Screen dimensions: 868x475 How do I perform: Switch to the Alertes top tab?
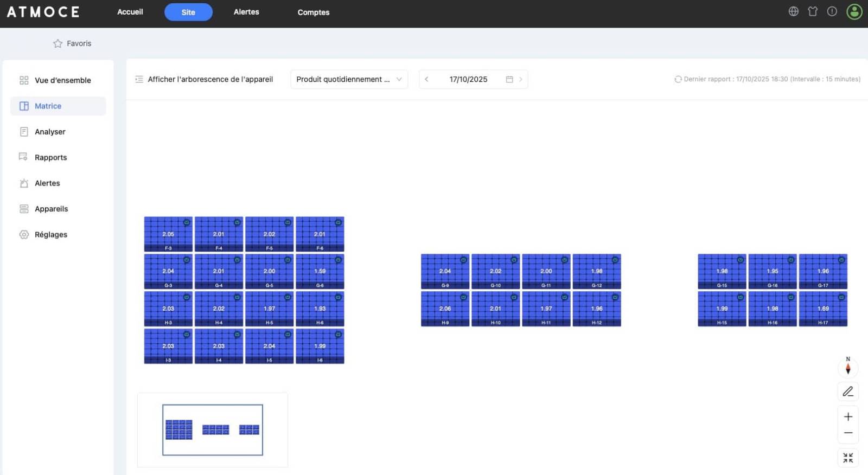coord(246,12)
